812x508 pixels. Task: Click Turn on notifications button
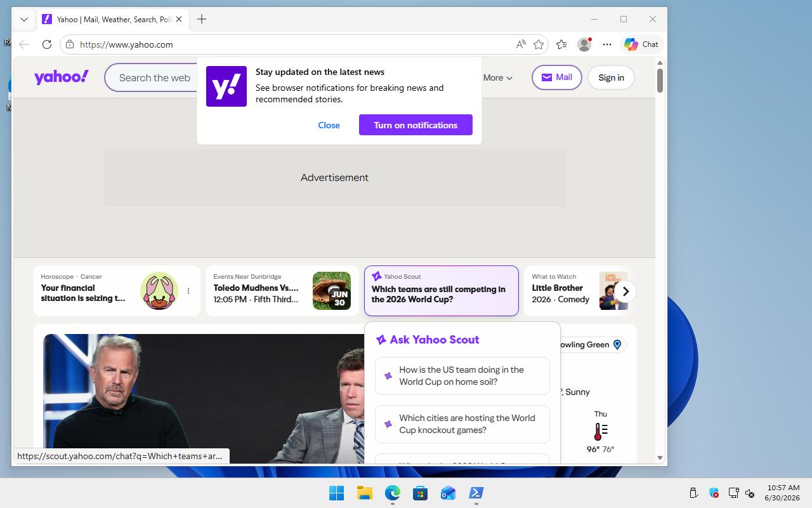[416, 125]
